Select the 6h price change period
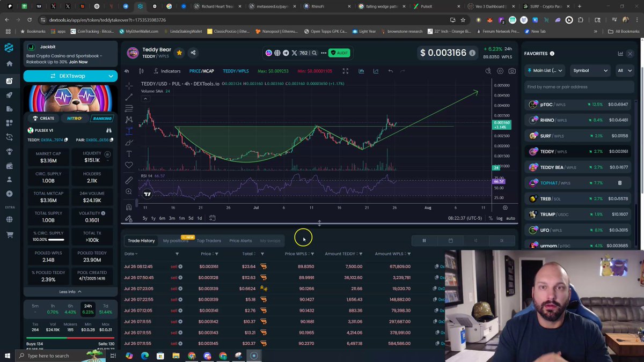Viewport: 644px width, 362px height. (x=70, y=309)
